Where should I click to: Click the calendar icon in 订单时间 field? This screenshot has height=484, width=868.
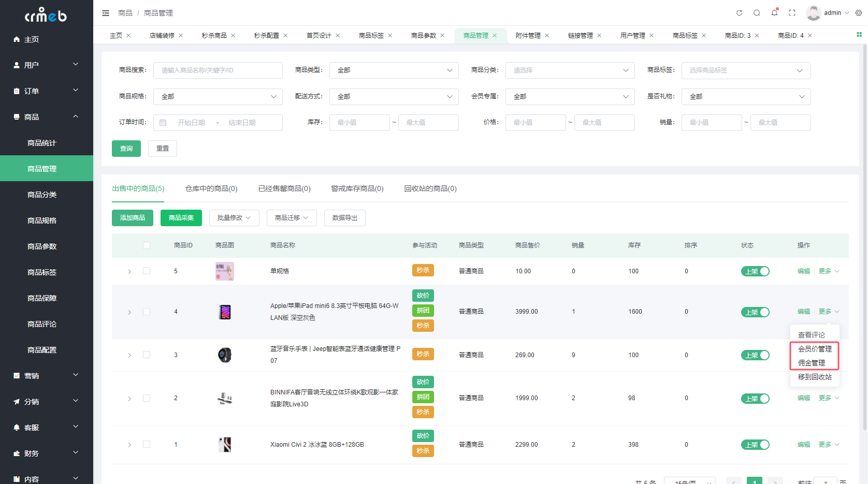[163, 123]
